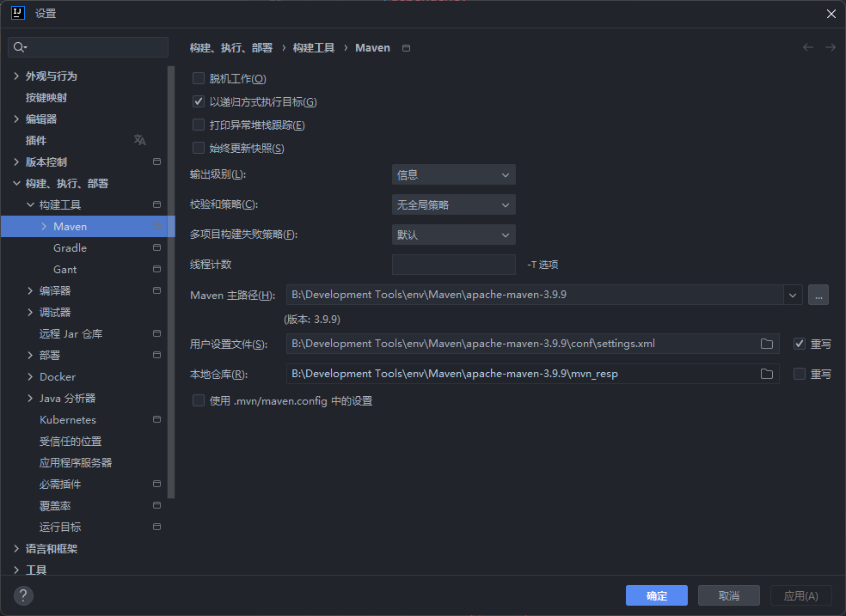846x616 pixels.
Task: Click 构建工具 in the breadcrumb
Action: (x=314, y=48)
